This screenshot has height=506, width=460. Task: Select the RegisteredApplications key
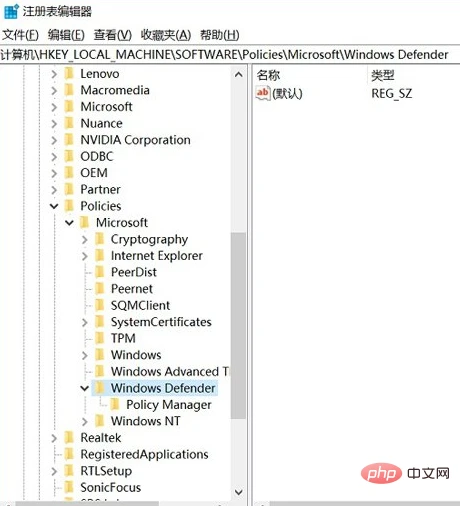coord(144,454)
